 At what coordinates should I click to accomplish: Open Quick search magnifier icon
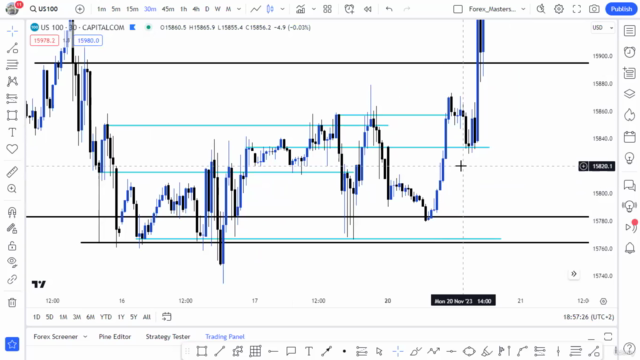pyautogui.click(x=541, y=9)
